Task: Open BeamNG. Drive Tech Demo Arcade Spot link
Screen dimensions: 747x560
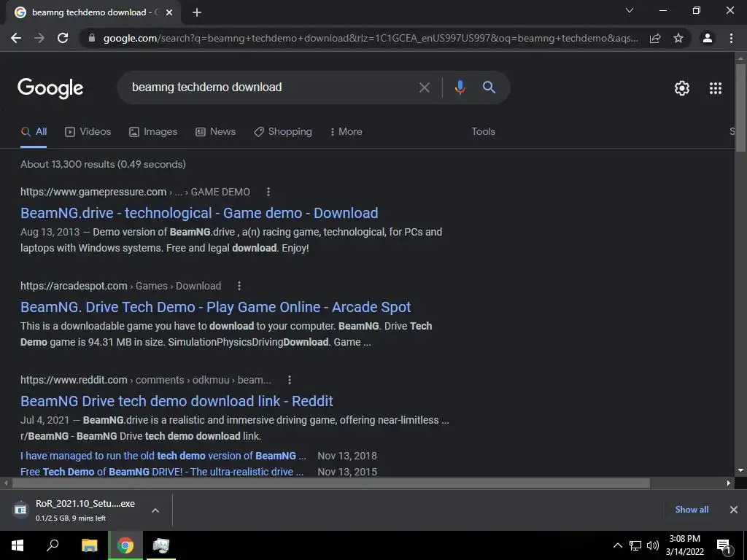Action: [x=215, y=307]
